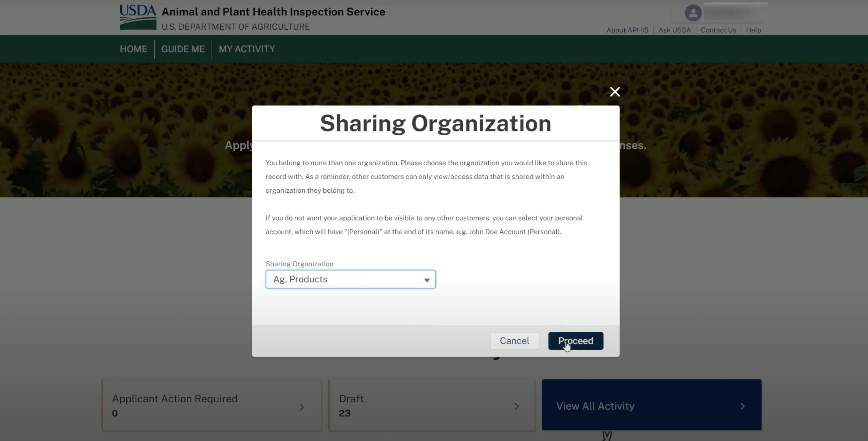The width and height of the screenshot is (868, 441).
Task: Click the Proceed button
Action: 576,341
